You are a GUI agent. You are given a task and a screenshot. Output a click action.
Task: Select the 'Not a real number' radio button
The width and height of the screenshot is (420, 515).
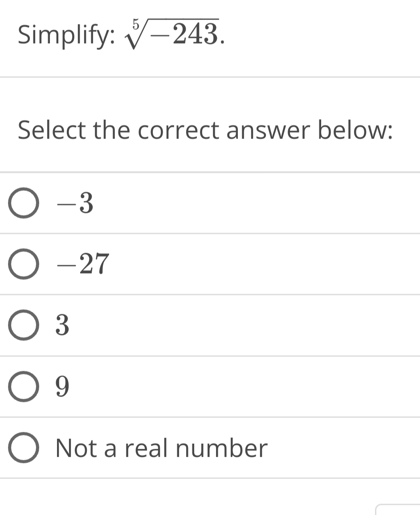[24, 448]
